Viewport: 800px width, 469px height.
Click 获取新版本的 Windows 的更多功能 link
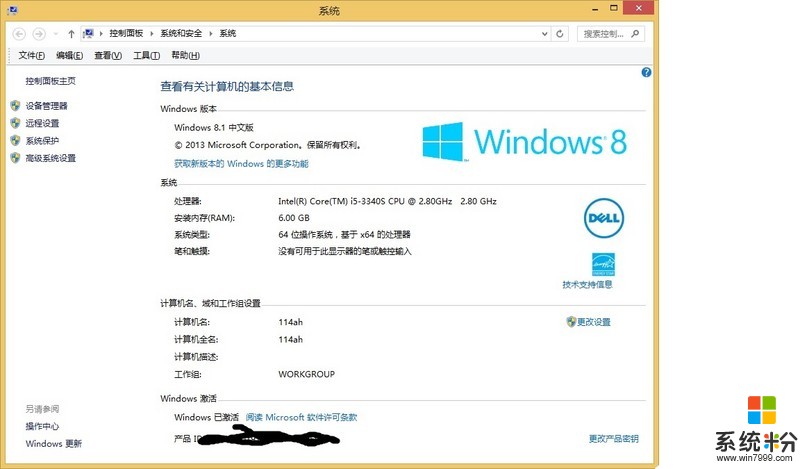[241, 163]
